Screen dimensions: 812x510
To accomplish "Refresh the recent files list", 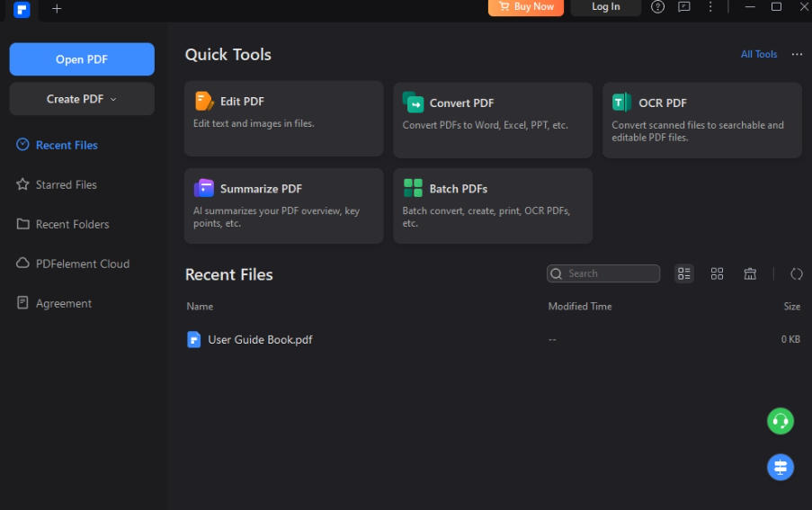I will pos(796,273).
